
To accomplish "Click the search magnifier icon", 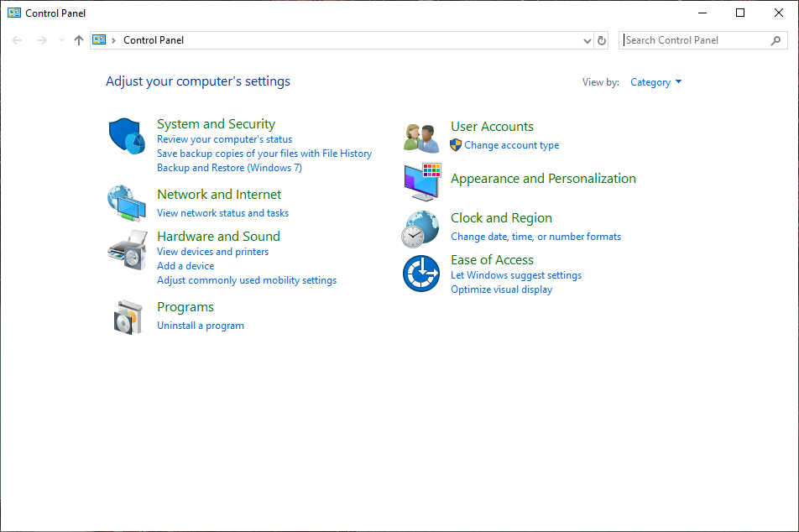I will tap(775, 40).
